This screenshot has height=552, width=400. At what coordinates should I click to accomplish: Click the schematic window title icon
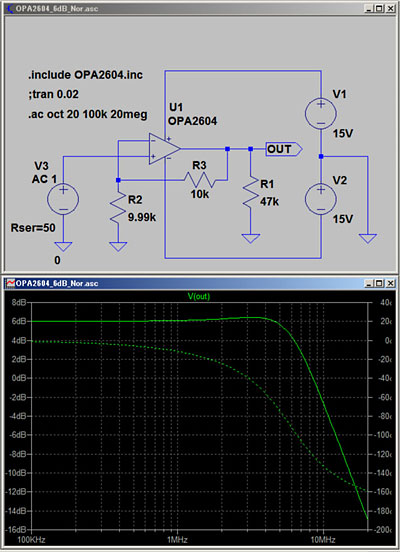[11, 8]
